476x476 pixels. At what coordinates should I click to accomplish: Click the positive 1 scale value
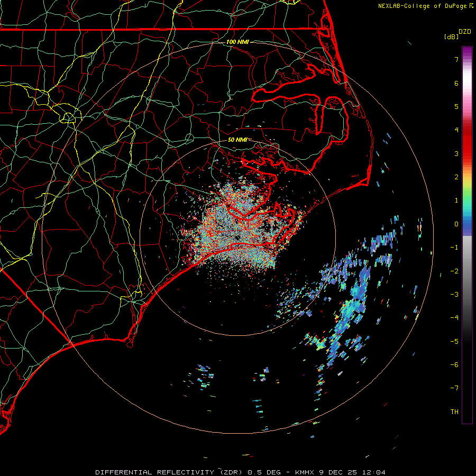tap(456, 200)
